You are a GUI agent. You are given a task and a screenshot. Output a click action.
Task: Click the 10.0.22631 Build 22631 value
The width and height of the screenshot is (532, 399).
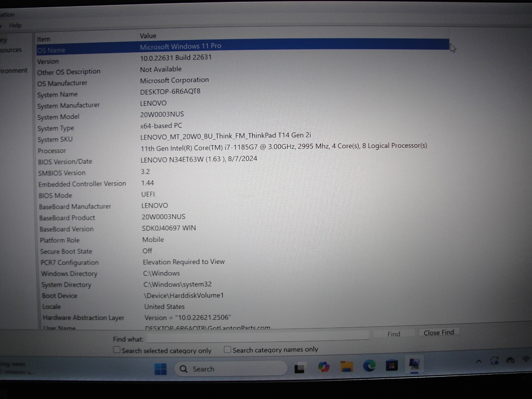point(176,58)
